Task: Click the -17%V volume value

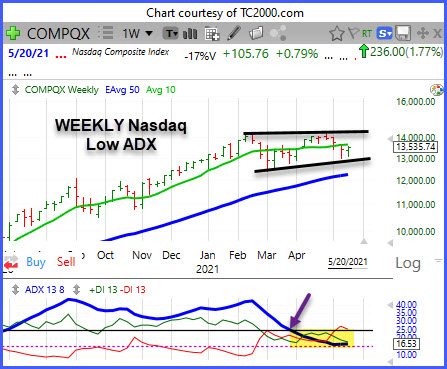Action: click(x=200, y=56)
